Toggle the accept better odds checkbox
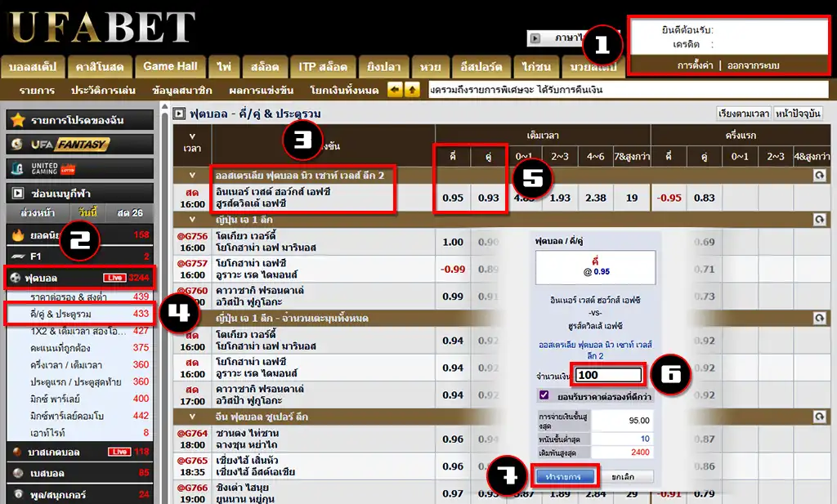 [x=544, y=395]
